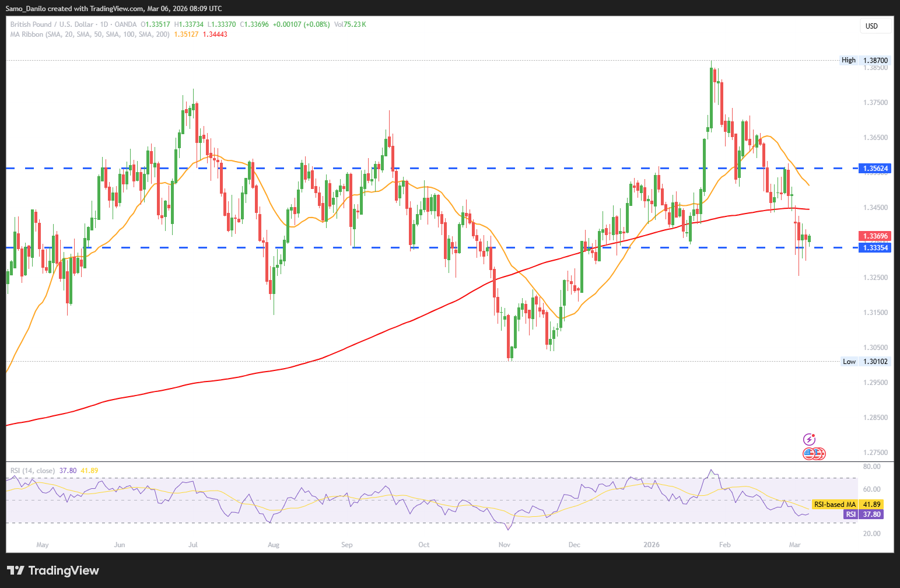Select the RSI (14, close) indicator legend

click(33, 471)
